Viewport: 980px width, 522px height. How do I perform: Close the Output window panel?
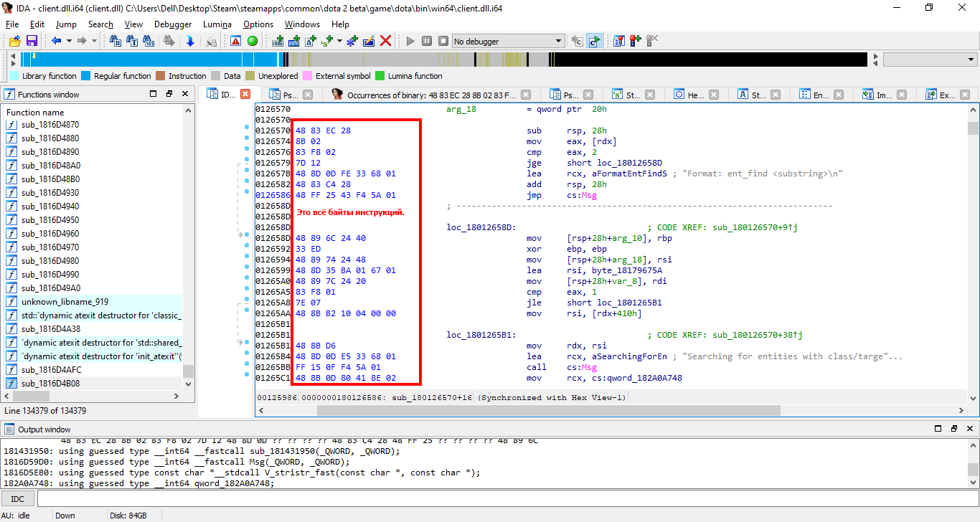pos(970,429)
